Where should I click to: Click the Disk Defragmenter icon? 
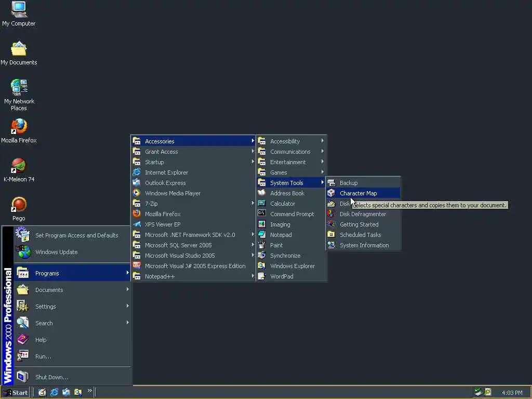tap(331, 214)
